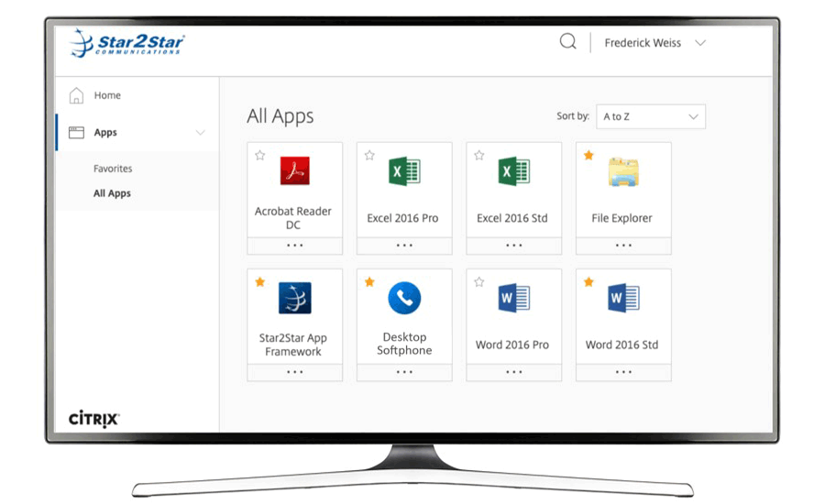This screenshot has height=504, width=825.
Task: Click the Excel 2016 Pro label
Action: tap(402, 218)
